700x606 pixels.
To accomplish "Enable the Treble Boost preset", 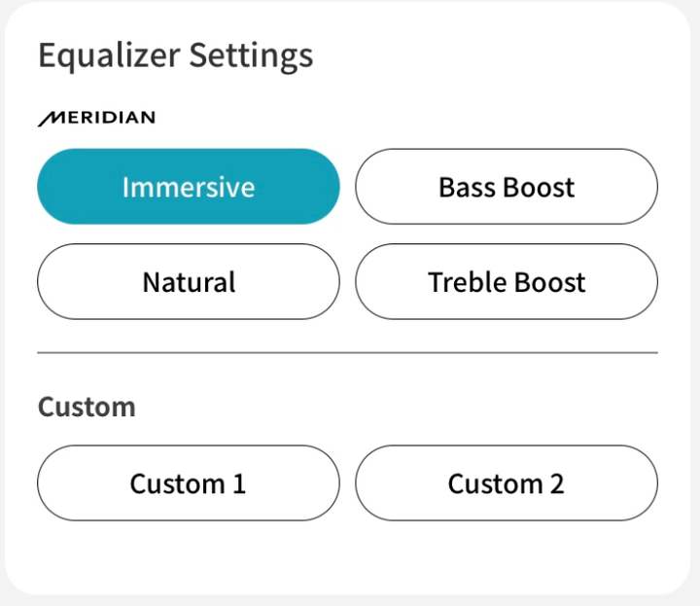I will tap(507, 281).
